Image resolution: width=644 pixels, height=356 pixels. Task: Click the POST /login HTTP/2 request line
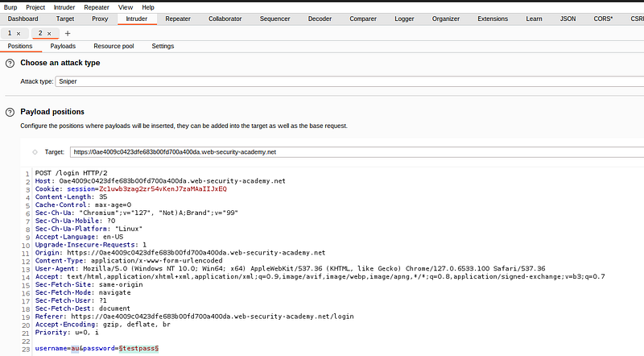tap(72, 173)
